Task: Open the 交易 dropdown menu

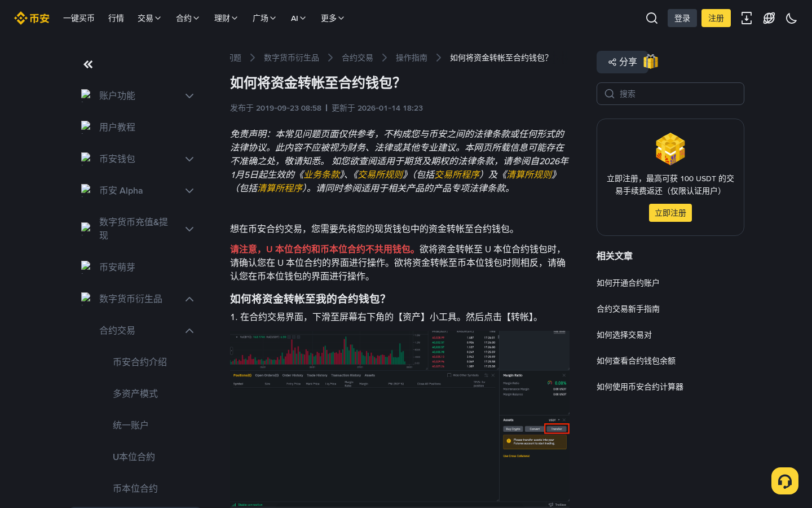Action: pyautogui.click(x=149, y=18)
